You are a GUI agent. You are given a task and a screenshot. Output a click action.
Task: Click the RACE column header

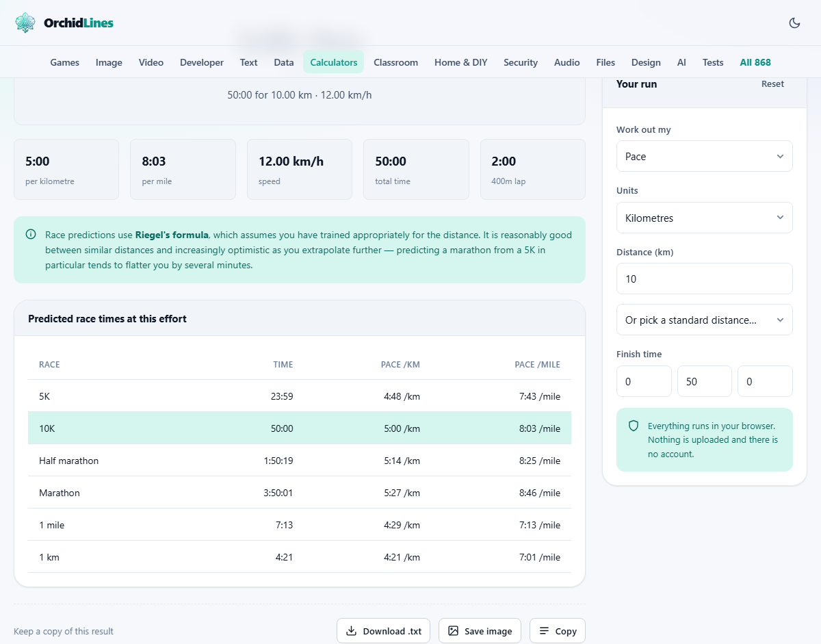pos(49,365)
